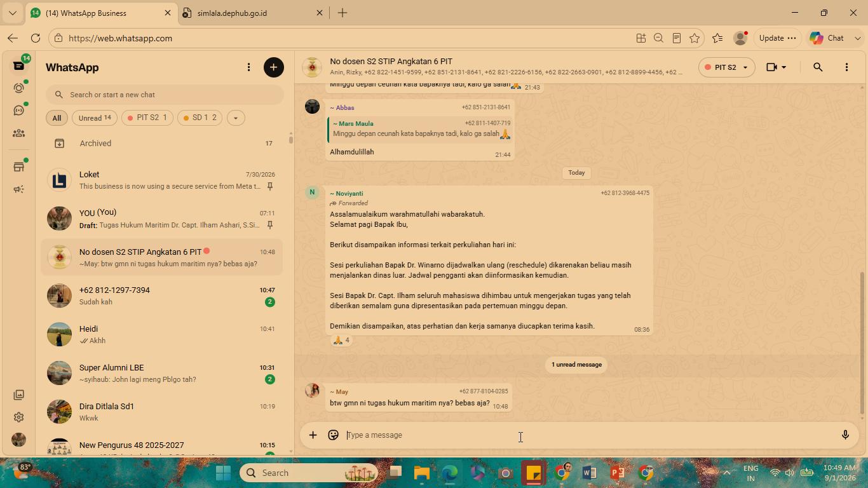Open Communities icon in the sidebar

pos(18,133)
